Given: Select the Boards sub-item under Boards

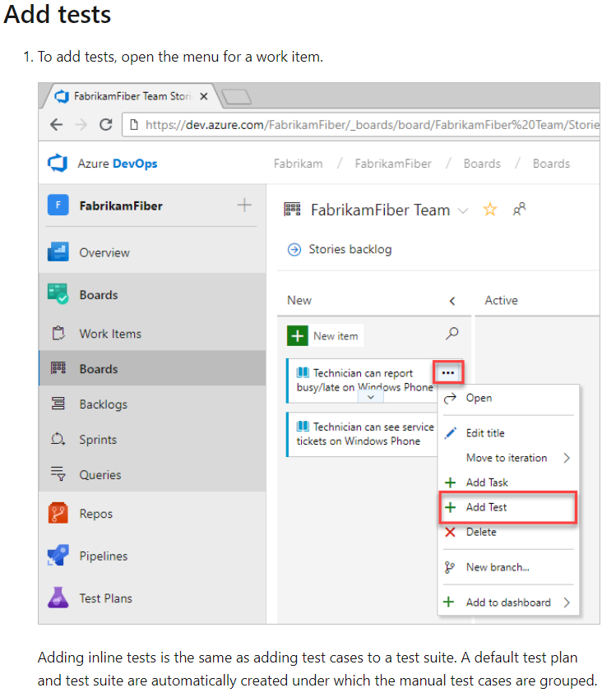Looking at the screenshot, I should [x=151, y=368].
